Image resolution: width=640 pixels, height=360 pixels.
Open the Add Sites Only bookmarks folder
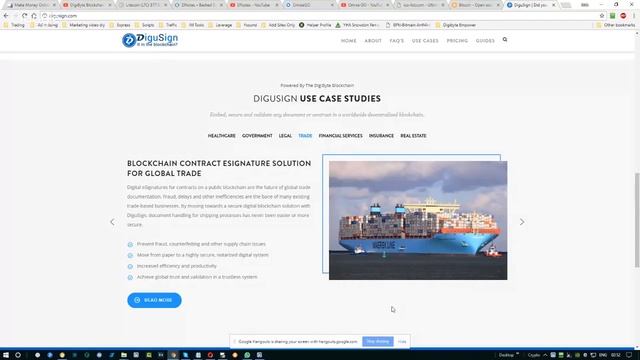278,25
